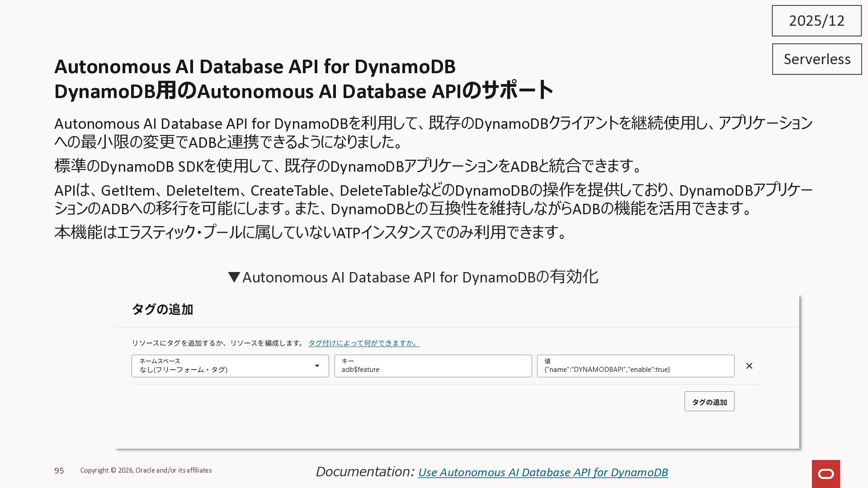Click the slide number 95
868x488 pixels.
point(59,471)
